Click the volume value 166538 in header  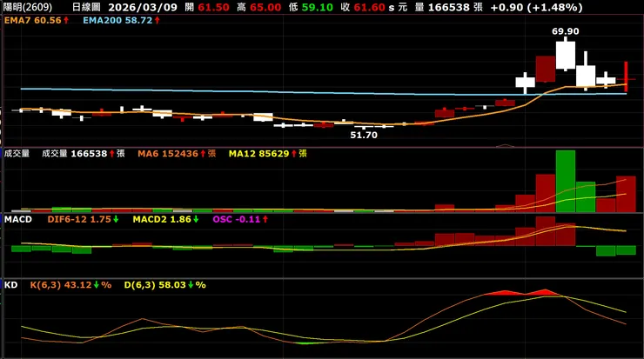[448, 7]
